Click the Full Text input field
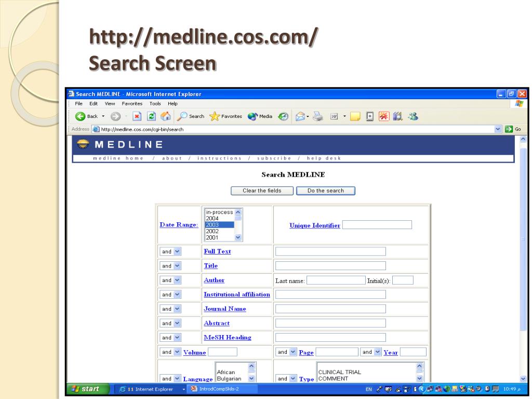This screenshot has height=399, width=532. pos(330,251)
